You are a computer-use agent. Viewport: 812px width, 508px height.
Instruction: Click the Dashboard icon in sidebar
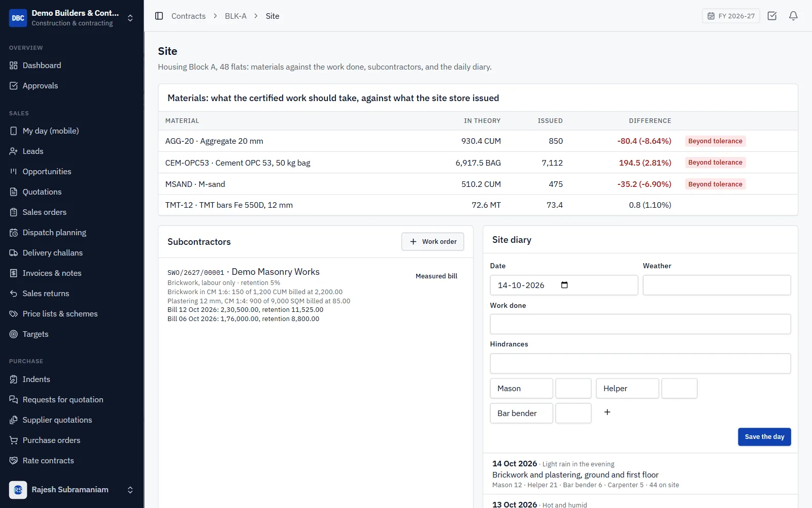click(14, 66)
